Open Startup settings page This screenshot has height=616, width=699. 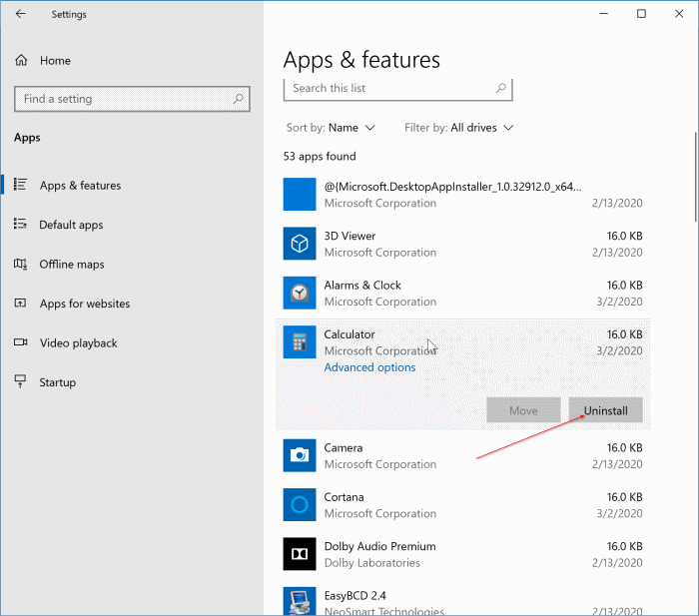[58, 382]
